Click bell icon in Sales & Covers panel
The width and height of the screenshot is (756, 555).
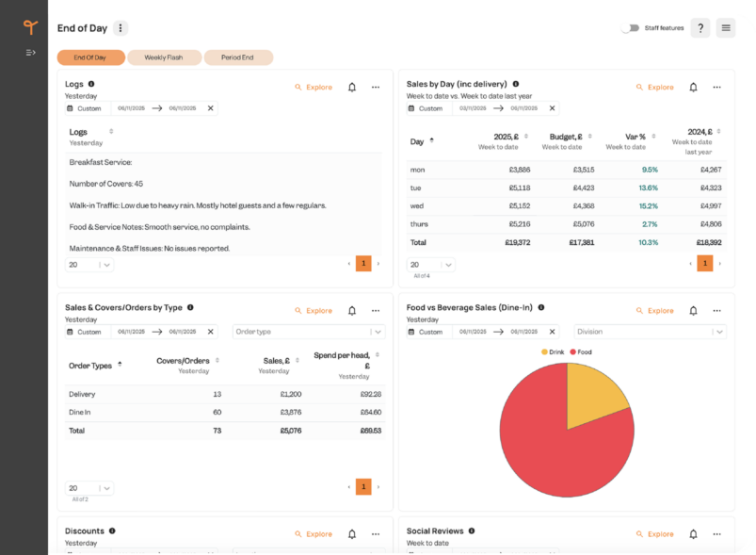click(x=352, y=311)
